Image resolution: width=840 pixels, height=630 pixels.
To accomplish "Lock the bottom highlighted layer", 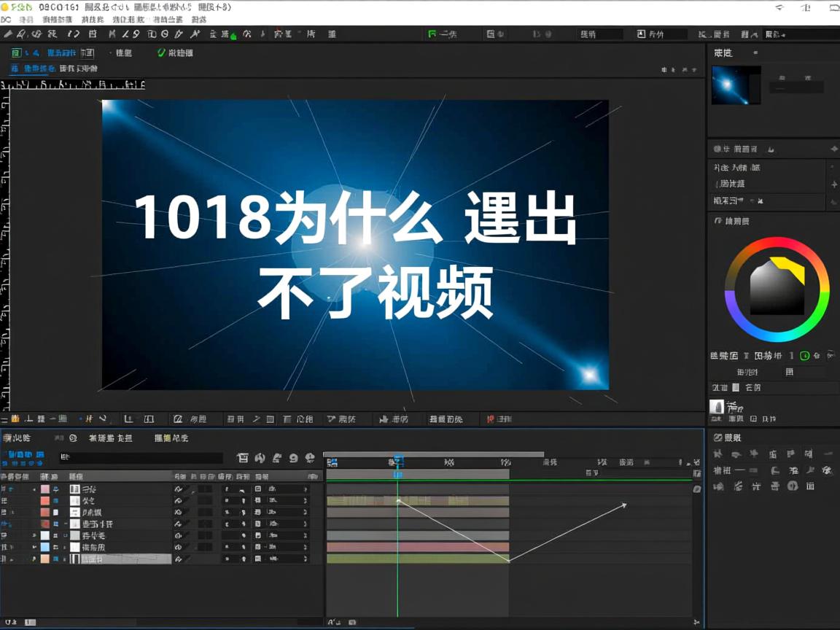I will pyautogui.click(x=33, y=559).
